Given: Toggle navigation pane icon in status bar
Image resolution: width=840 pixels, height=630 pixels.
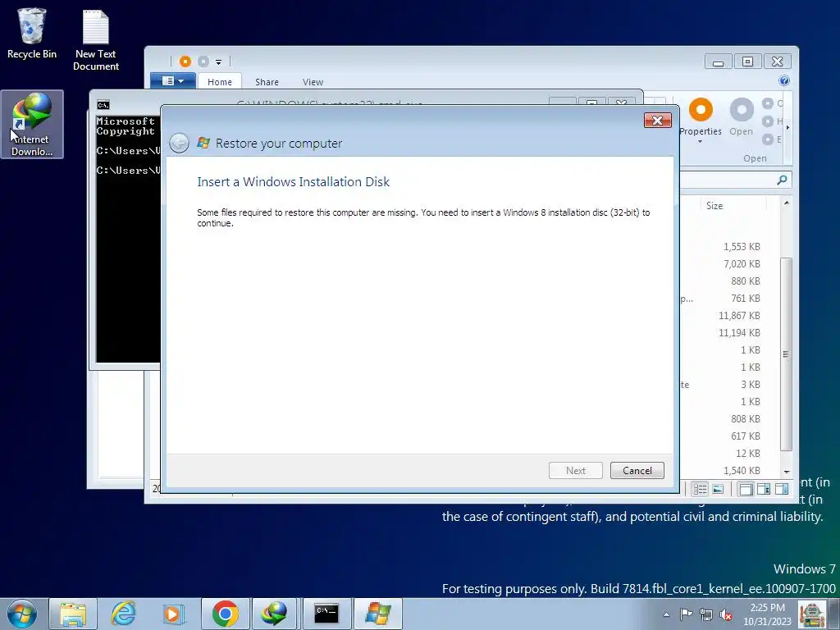Looking at the screenshot, I should tap(746, 489).
